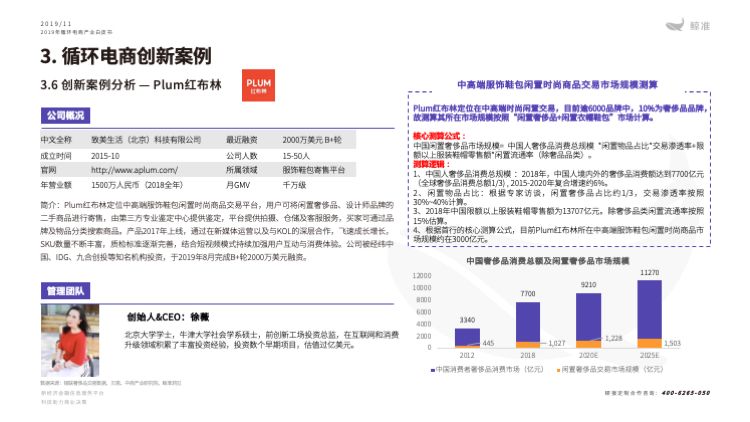Click the label 成立时间

[x=56, y=156]
